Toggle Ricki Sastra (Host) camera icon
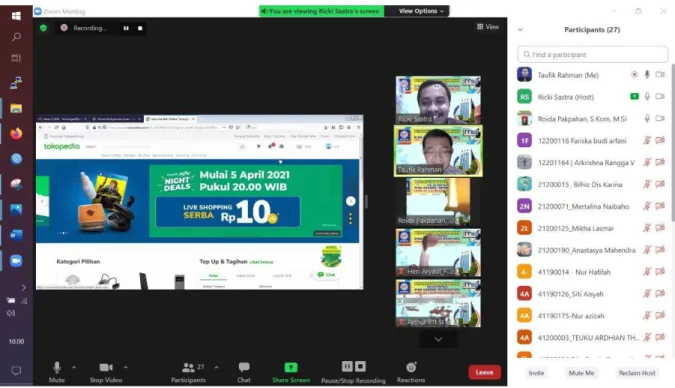This screenshot has width=675, height=388. pyautogui.click(x=660, y=97)
